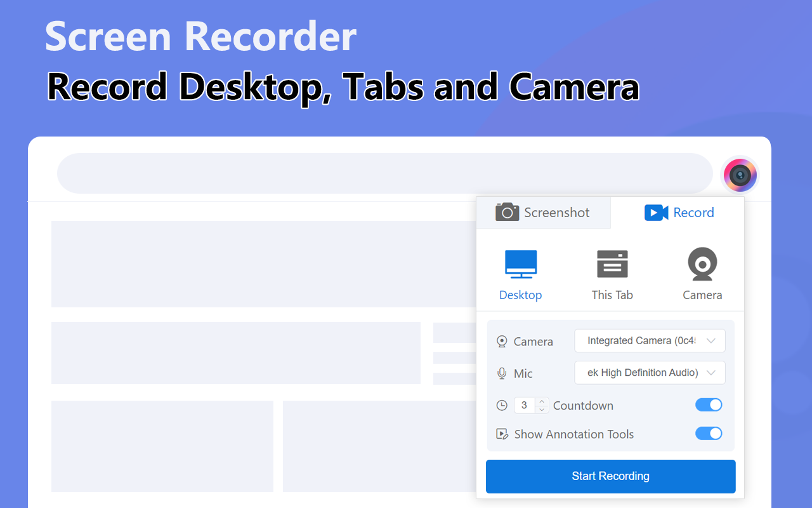Turn off Show Annotation Tools
Viewport: 812px width, 508px height.
[709, 433]
